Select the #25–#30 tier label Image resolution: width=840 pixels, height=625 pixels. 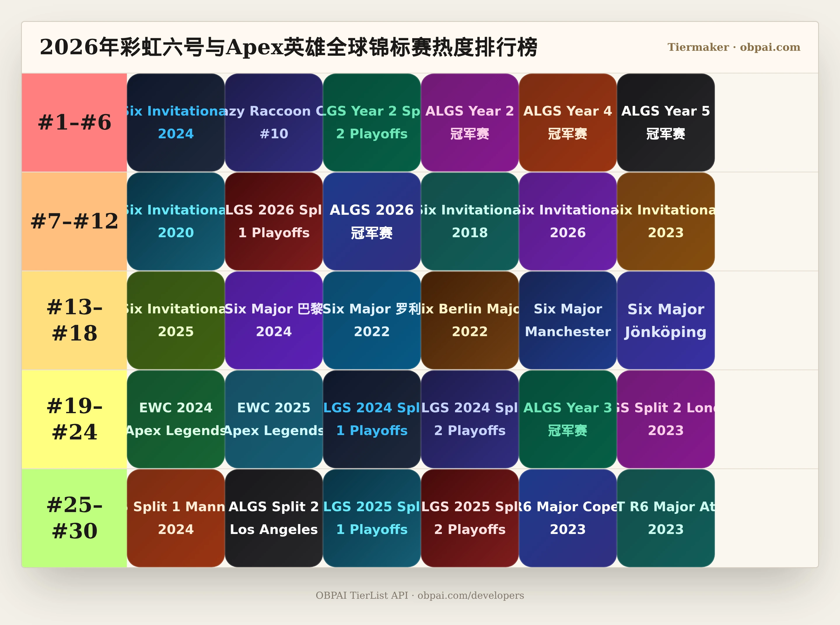[74, 518]
